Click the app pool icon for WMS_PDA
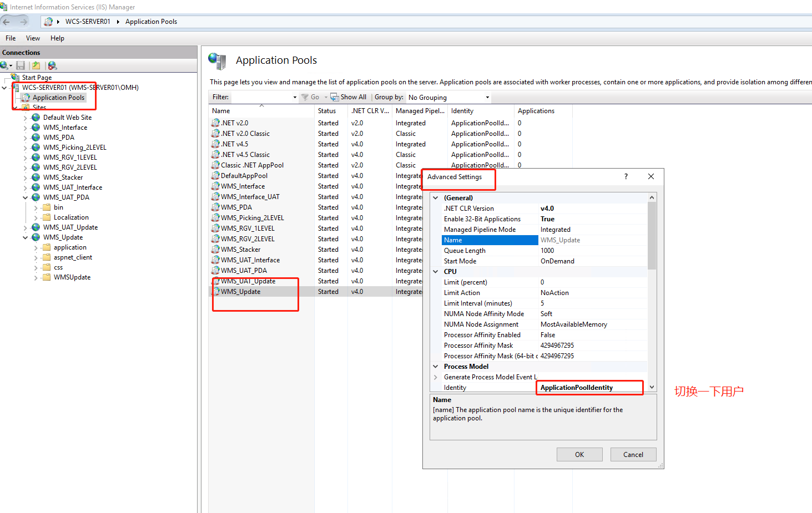 (x=215, y=207)
